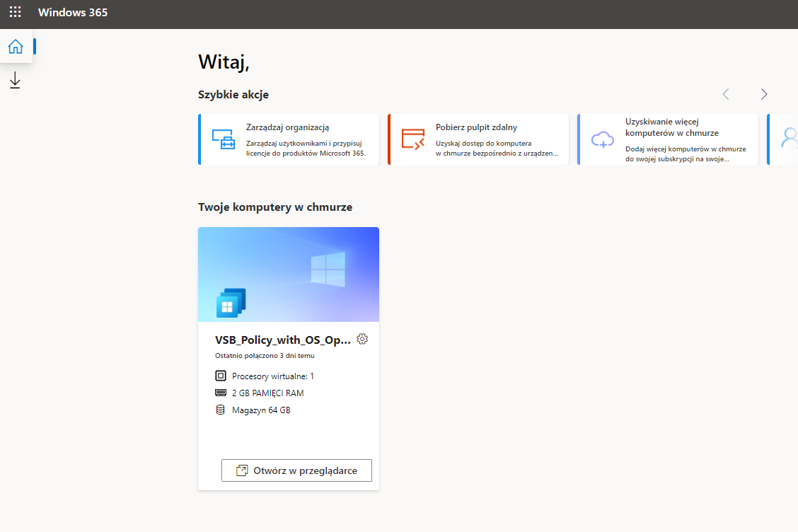Open the Microsoft app launcher grid
Screen dimensions: 798x532
[15, 12]
